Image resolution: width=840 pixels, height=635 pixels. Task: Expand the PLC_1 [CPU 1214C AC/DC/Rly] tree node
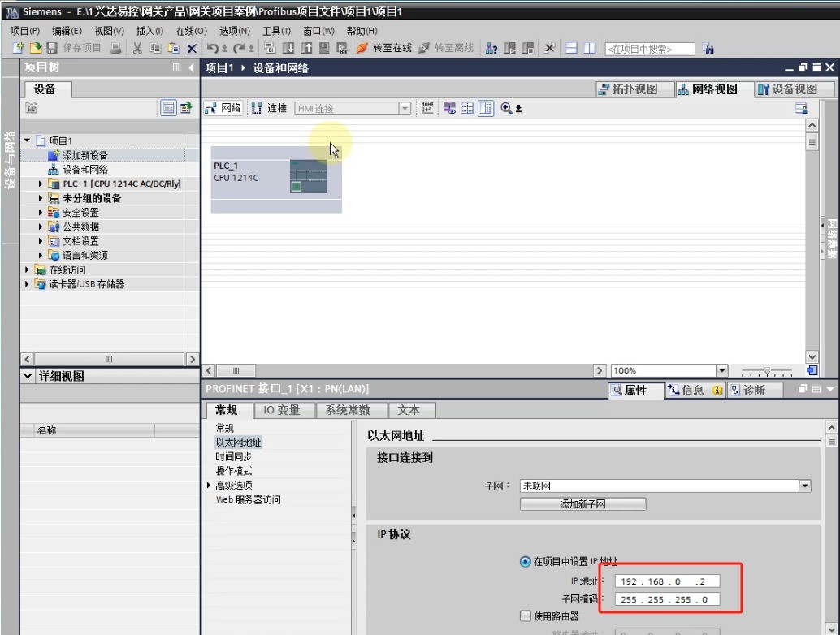41,184
